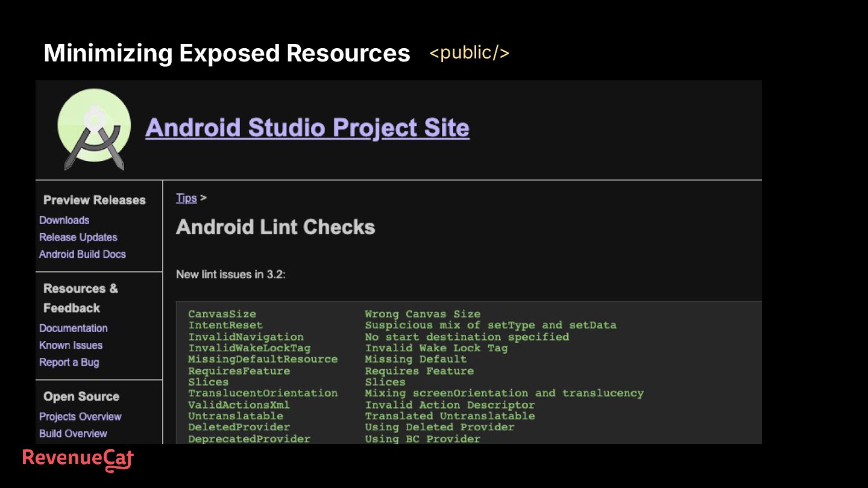The image size is (868, 488).
Task: Select the IntentReset lint check name
Action: pyautogui.click(x=225, y=325)
